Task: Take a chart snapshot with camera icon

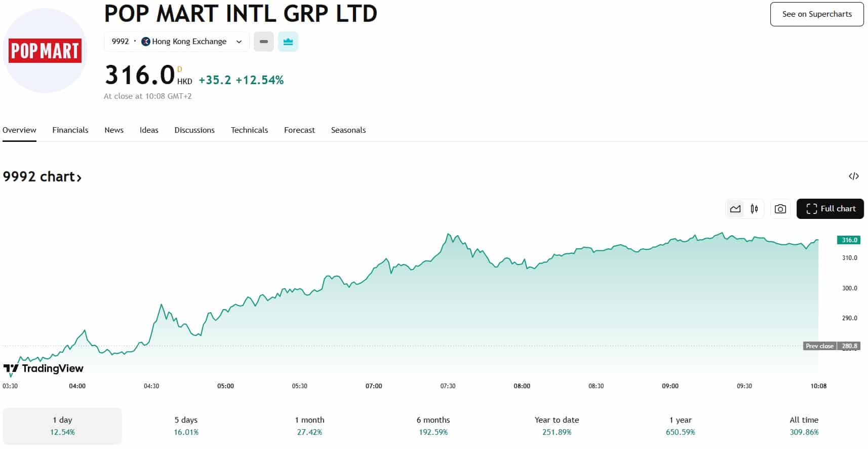Action: coord(780,209)
